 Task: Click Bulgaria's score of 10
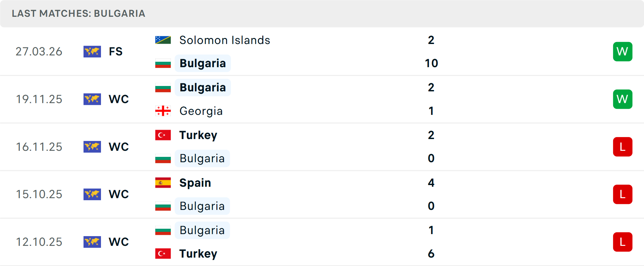point(431,63)
